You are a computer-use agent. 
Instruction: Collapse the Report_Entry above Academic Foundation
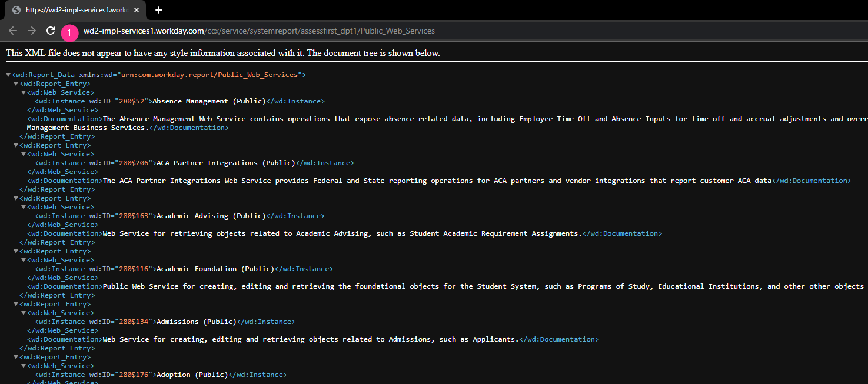point(16,251)
